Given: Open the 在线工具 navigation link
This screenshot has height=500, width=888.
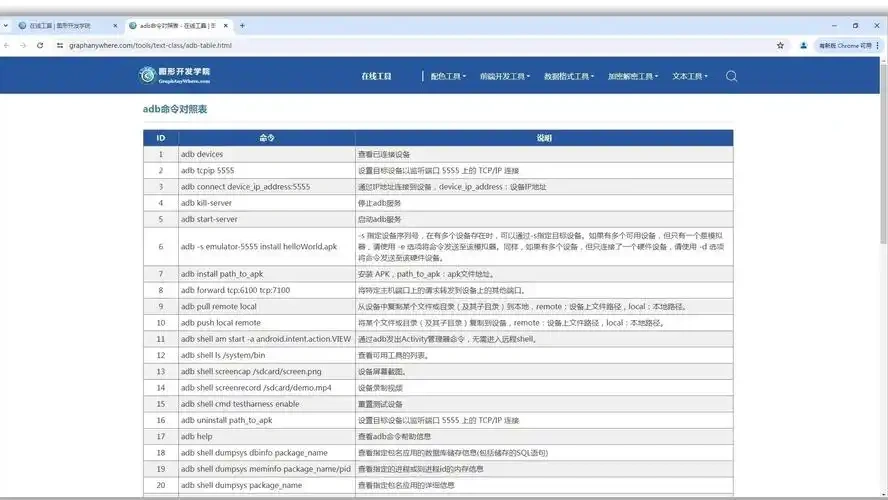Looking at the screenshot, I should point(376,76).
